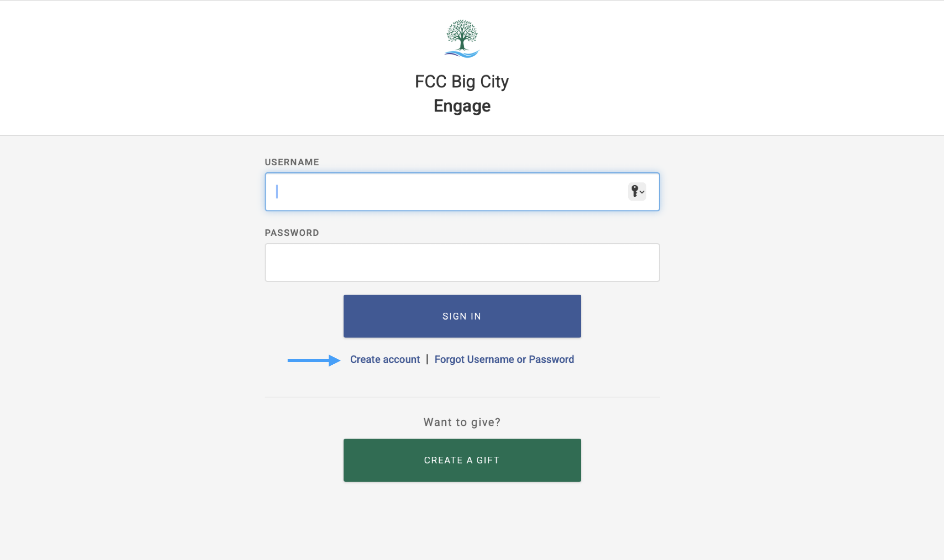The image size is (944, 560).
Task: Click the gray passkey button background in Username field
Action: pos(637,192)
